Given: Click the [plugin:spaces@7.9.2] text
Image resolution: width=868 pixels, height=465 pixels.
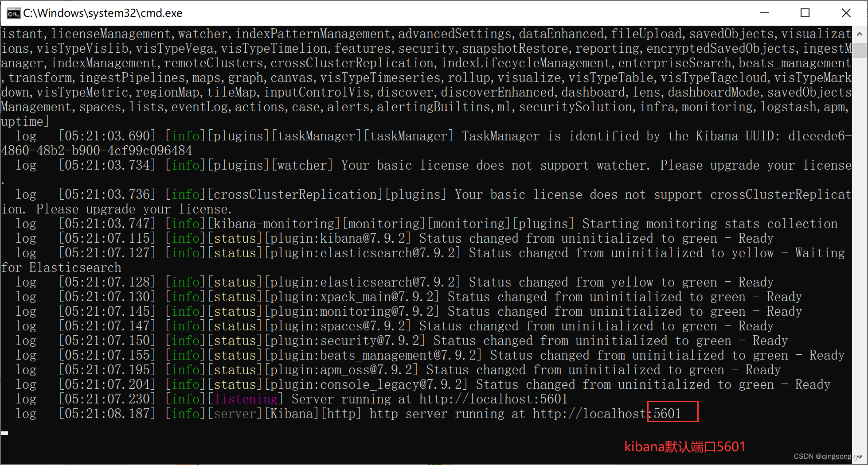Looking at the screenshot, I should [338, 326].
